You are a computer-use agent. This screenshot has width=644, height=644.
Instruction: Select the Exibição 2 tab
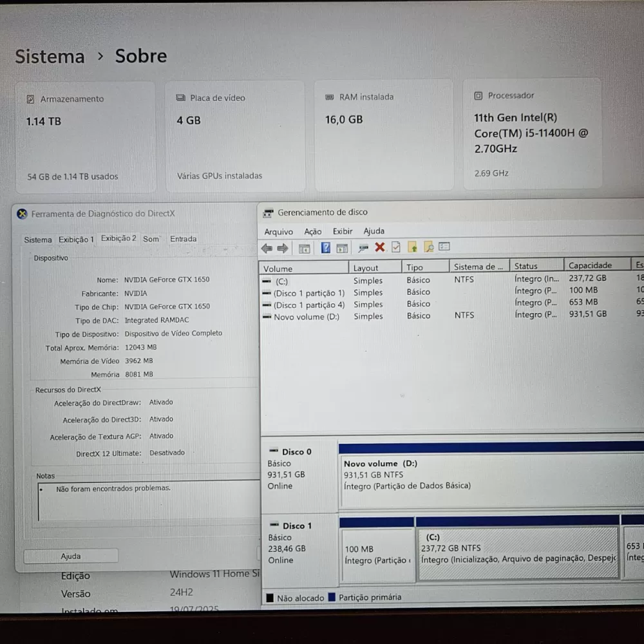point(118,239)
